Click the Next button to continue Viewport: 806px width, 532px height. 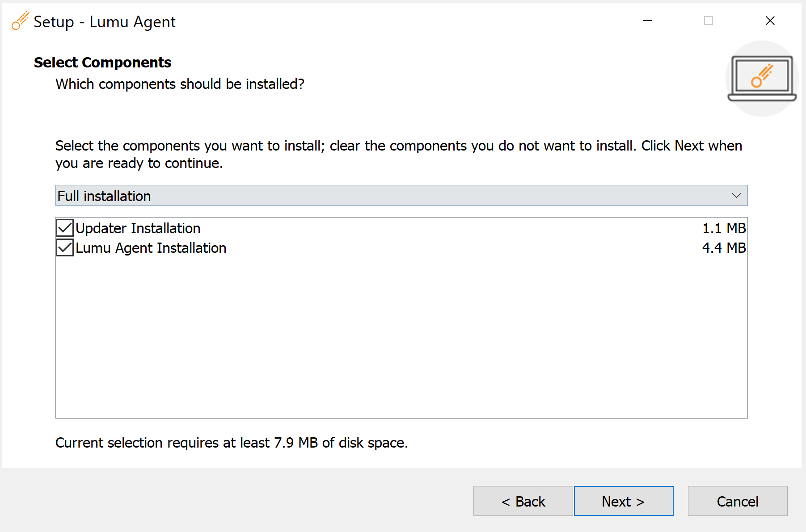point(623,501)
